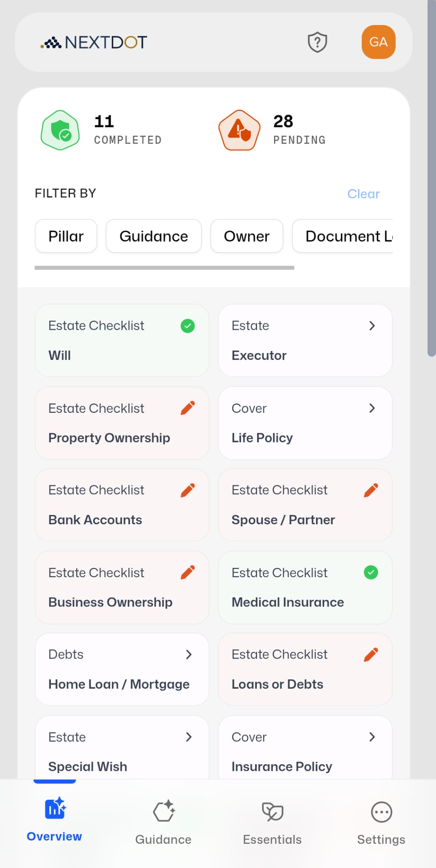Edit the Bank Accounts checklist item
Screen dimensions: 436x868
[188, 490]
